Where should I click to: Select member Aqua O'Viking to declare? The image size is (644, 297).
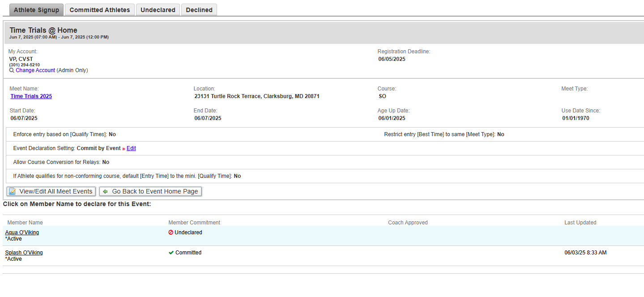[x=22, y=232]
